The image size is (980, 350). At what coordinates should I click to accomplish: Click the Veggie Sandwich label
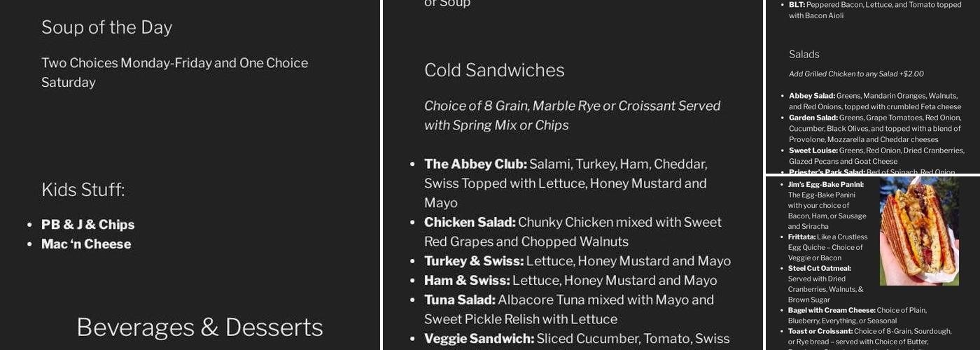tap(479, 339)
